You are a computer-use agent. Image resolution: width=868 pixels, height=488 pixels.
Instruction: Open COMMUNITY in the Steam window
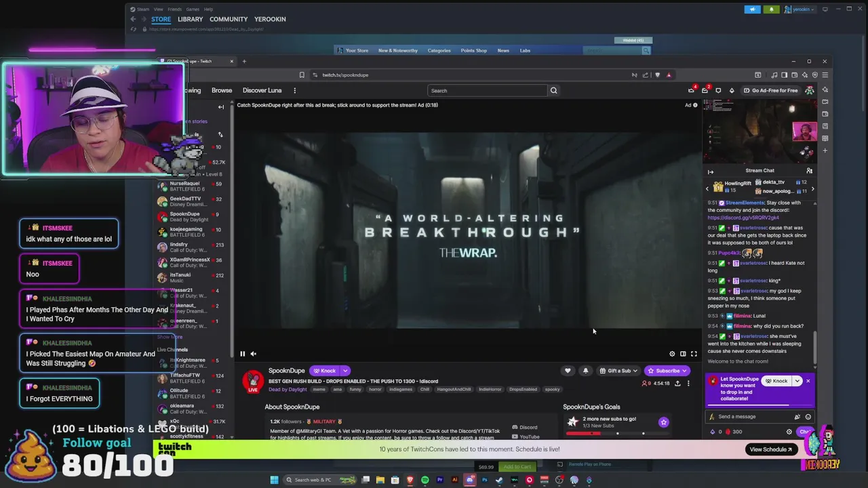pos(229,19)
